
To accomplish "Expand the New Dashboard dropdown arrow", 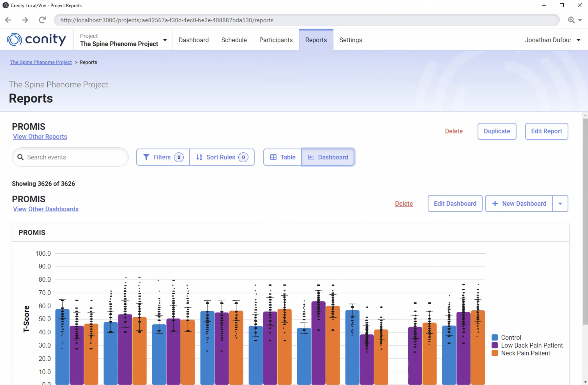I will (x=560, y=204).
